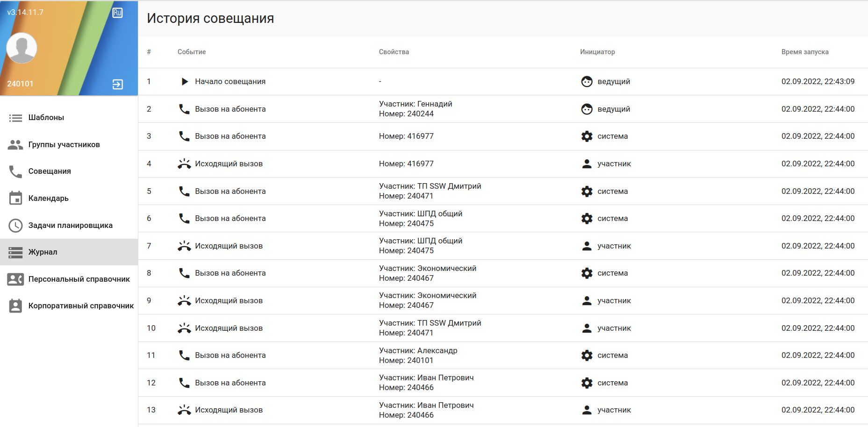The width and height of the screenshot is (868, 427).
Task: Open the Шаблоны menu item
Action: (x=46, y=118)
